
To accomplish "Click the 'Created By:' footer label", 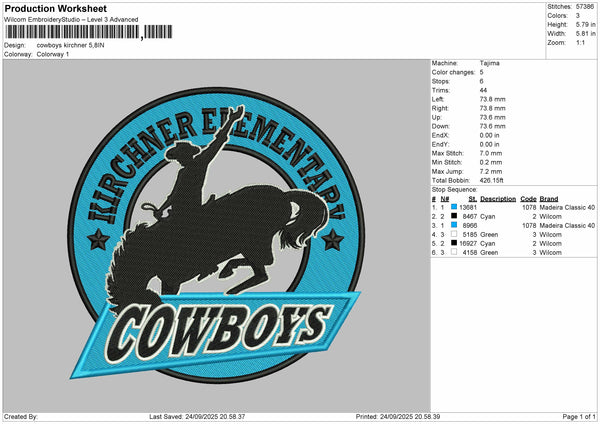I will click(x=21, y=416).
